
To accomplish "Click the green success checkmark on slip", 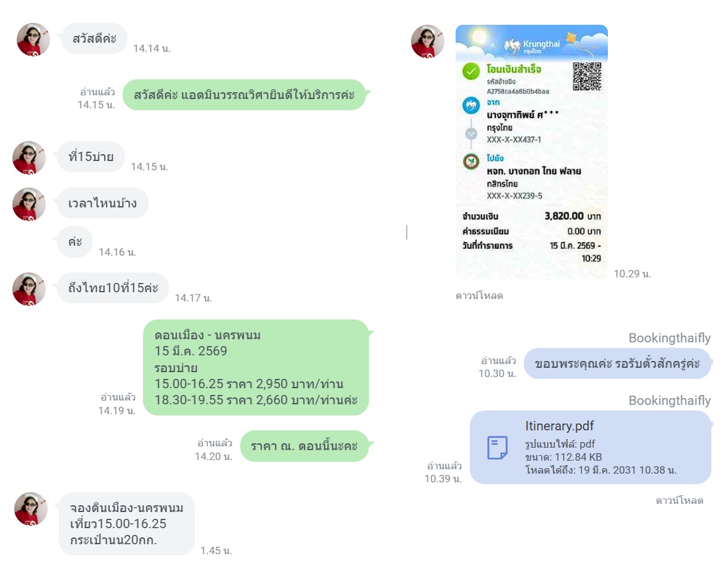I will pos(470,72).
